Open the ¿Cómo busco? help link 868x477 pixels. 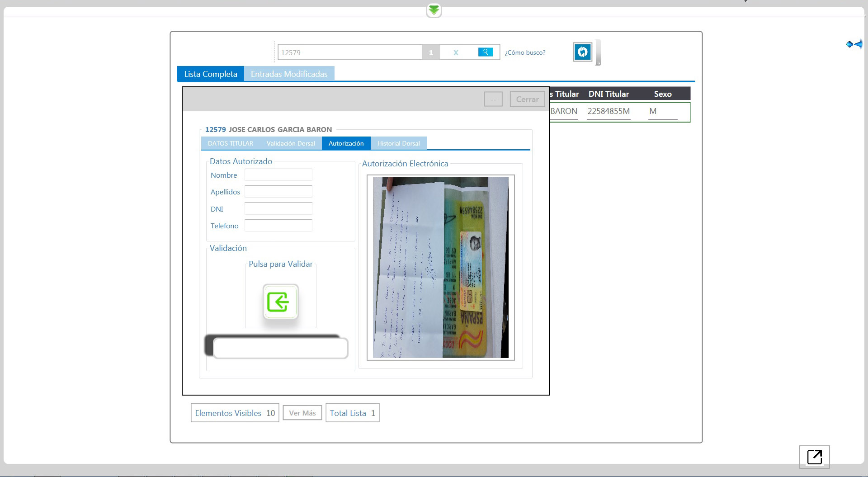point(525,52)
